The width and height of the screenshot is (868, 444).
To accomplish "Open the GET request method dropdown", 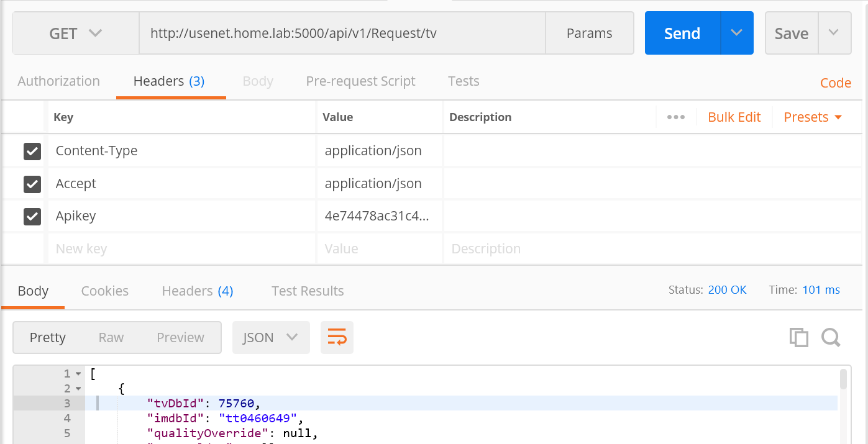I will point(75,33).
